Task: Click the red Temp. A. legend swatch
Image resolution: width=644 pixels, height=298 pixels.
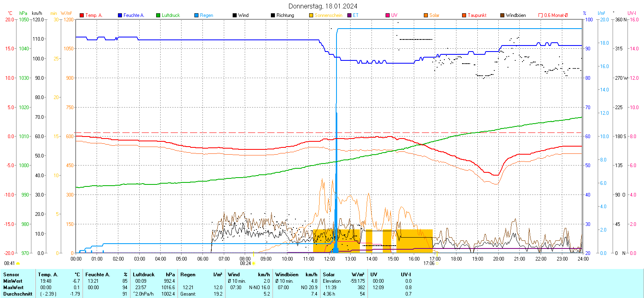Action: click(x=82, y=15)
